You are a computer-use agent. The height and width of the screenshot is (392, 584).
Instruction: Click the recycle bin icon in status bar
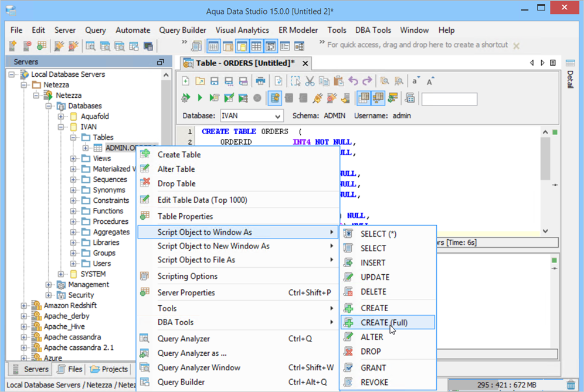pos(571,384)
